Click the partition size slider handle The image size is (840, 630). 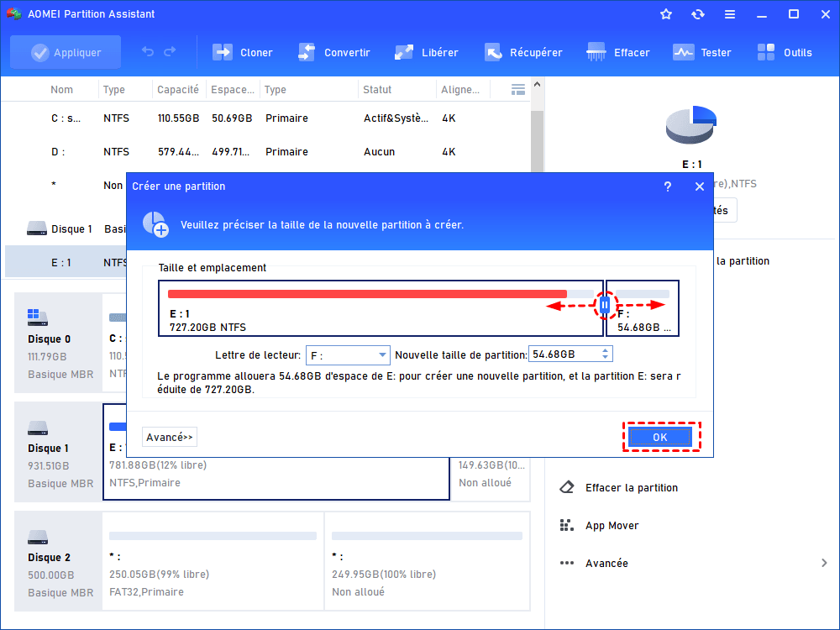pos(605,305)
